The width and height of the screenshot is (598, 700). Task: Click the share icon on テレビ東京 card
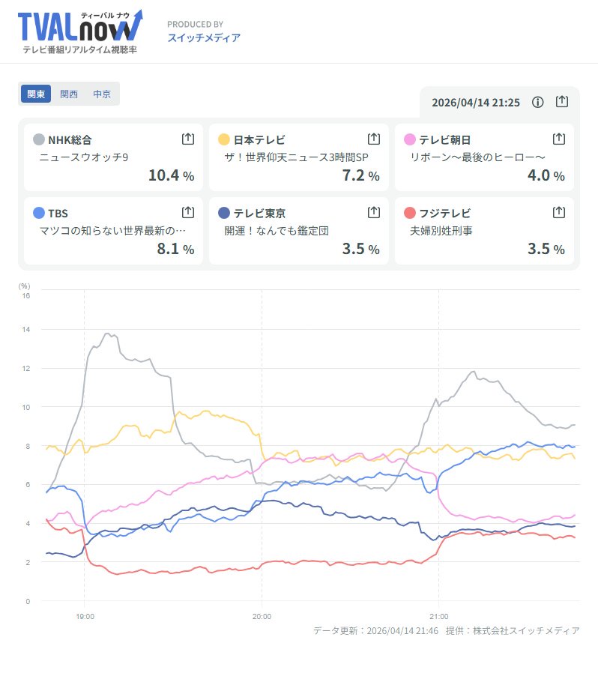pyautogui.click(x=373, y=212)
